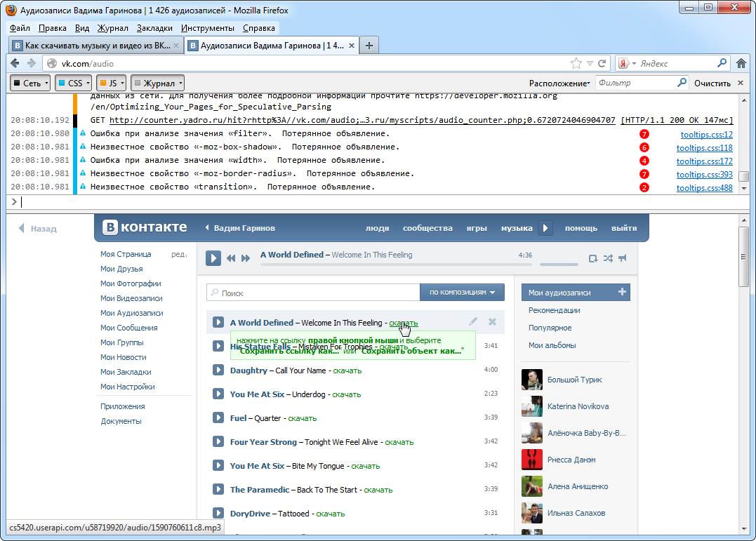This screenshot has height=541, width=756.
Task: Add audio with plus in Мои аудиозаписи
Action: pyautogui.click(x=622, y=292)
